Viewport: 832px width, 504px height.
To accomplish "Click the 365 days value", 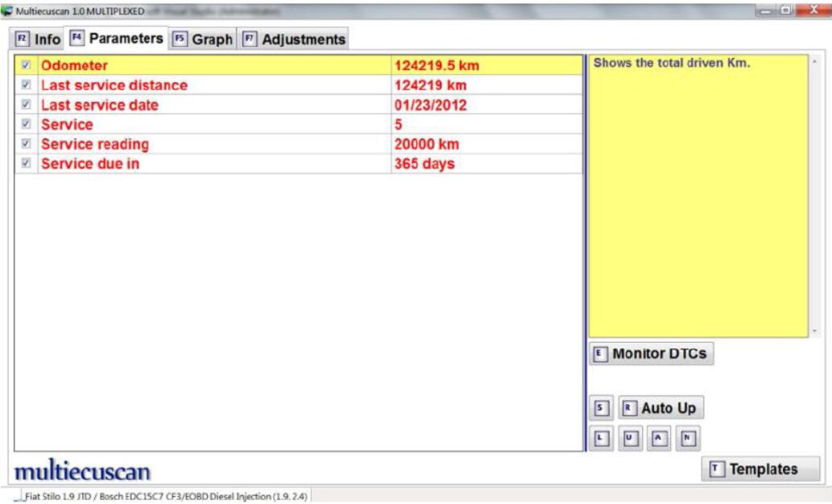I will [x=424, y=163].
